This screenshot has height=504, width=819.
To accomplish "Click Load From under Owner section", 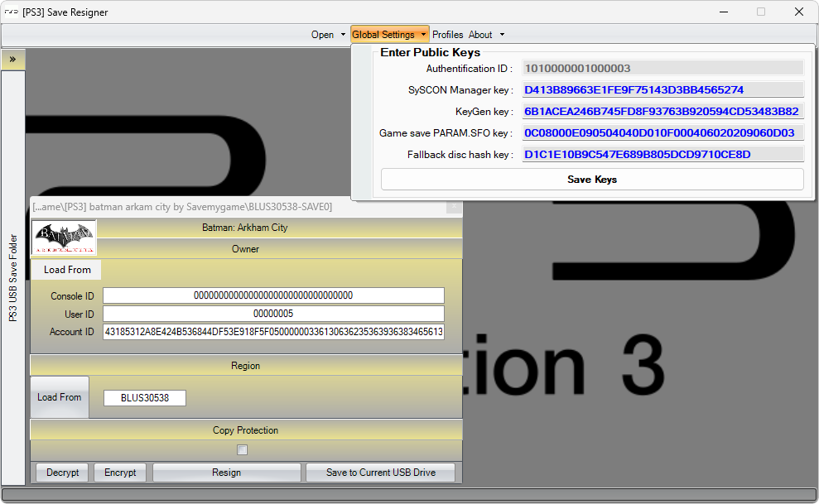I will point(67,270).
